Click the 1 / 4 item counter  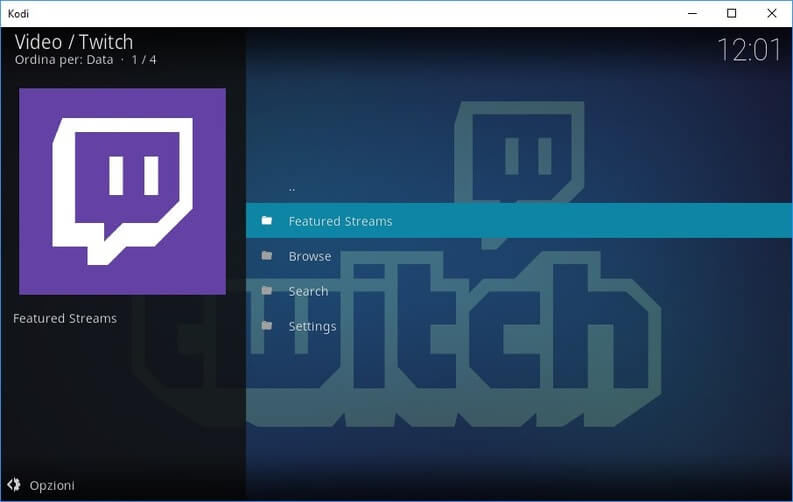[144, 60]
